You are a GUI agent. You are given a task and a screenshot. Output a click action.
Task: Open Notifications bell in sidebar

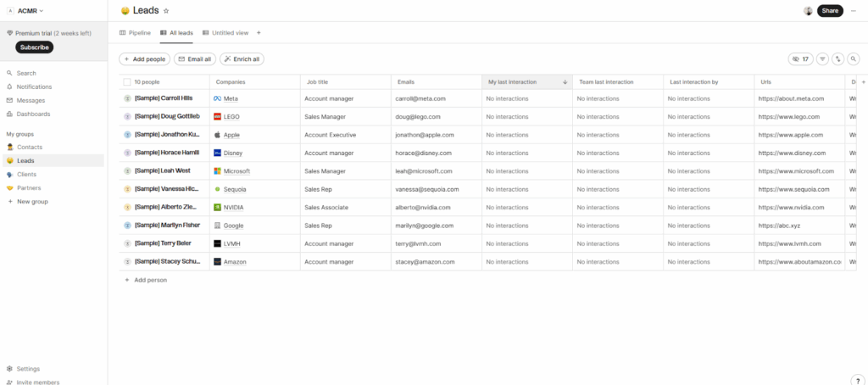(x=34, y=86)
